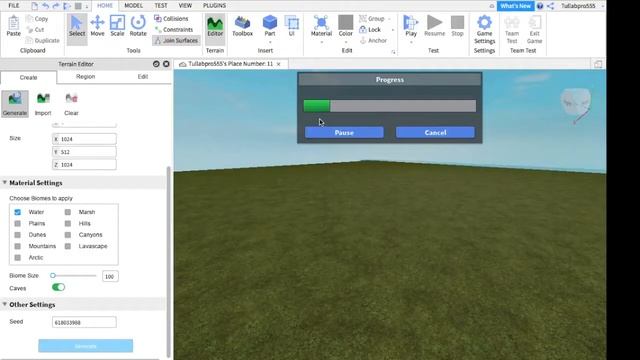Activate the Select tool

point(77,26)
